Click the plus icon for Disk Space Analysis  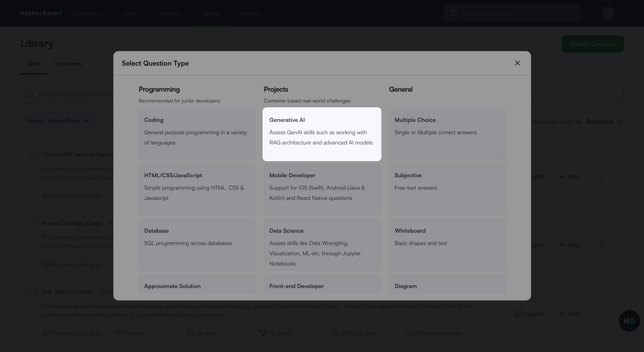(x=562, y=313)
